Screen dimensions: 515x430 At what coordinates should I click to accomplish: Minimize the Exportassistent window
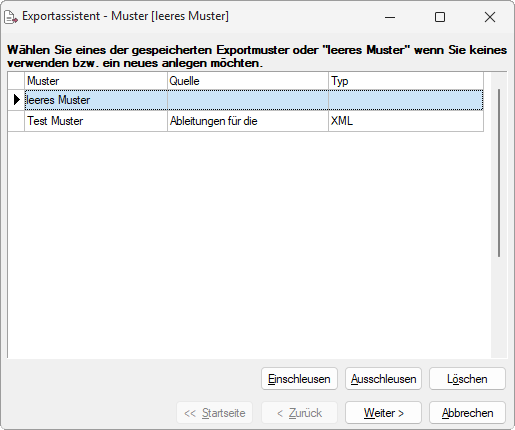pos(390,17)
